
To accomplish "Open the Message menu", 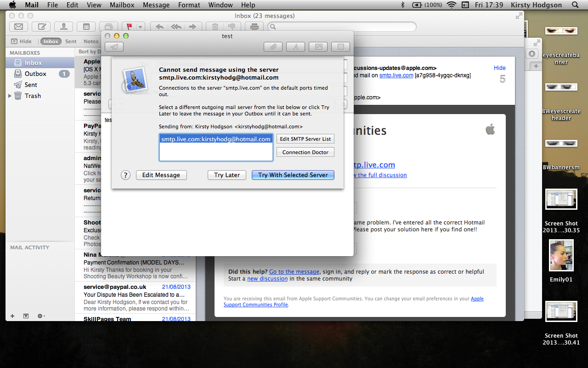I will (156, 5).
